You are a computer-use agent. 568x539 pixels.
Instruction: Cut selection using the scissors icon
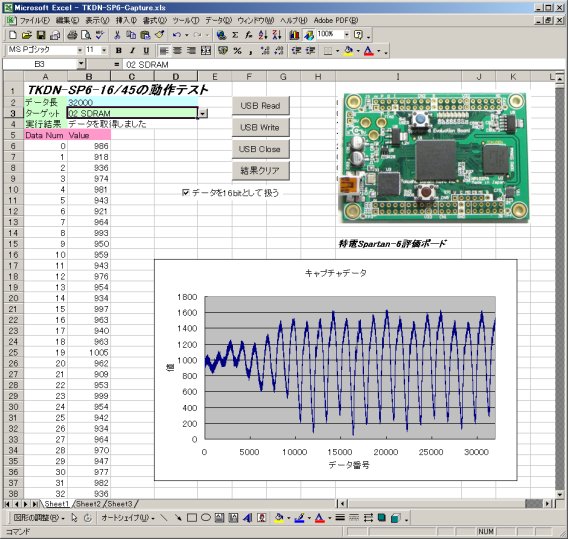tap(117, 35)
